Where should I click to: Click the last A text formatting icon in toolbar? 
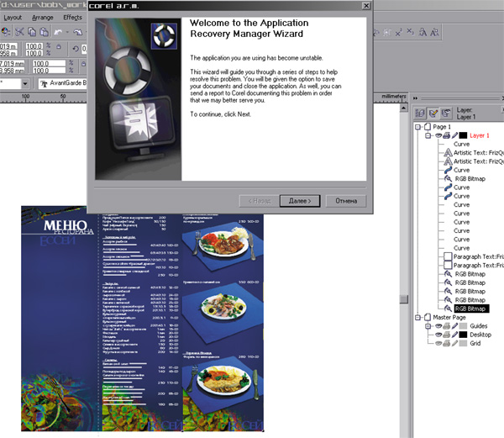point(434,32)
